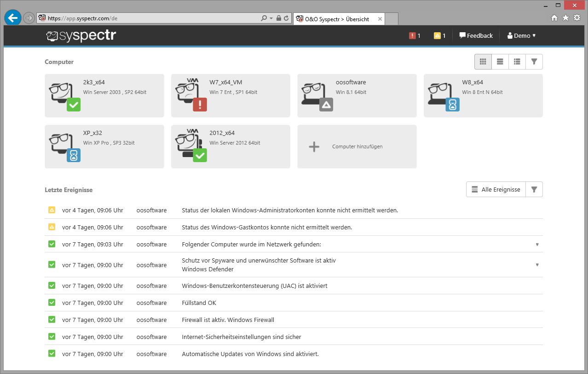The width and height of the screenshot is (588, 374).
Task: Open the oosoftware computer tile
Action: pyautogui.click(x=357, y=96)
